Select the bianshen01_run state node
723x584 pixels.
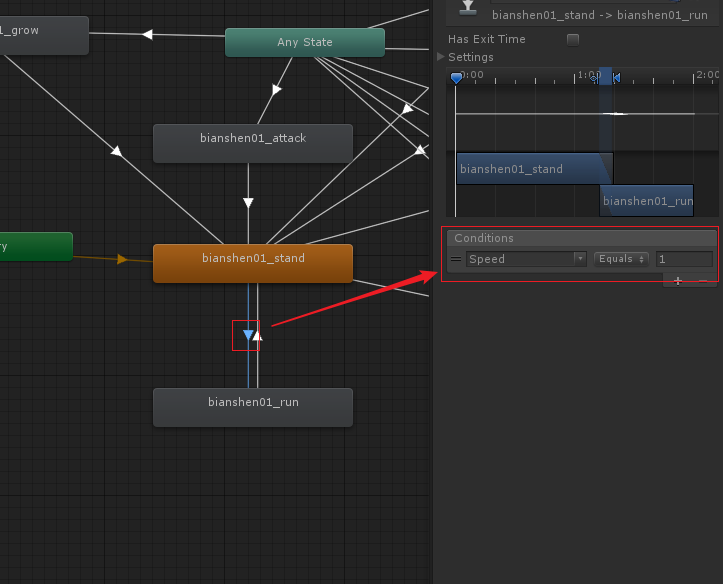click(253, 407)
